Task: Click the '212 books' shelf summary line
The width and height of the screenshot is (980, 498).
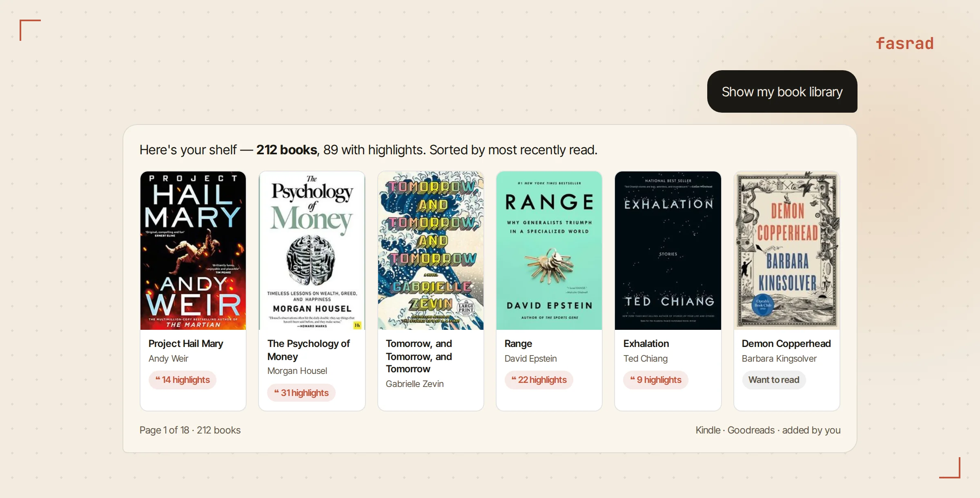Action: (x=368, y=150)
